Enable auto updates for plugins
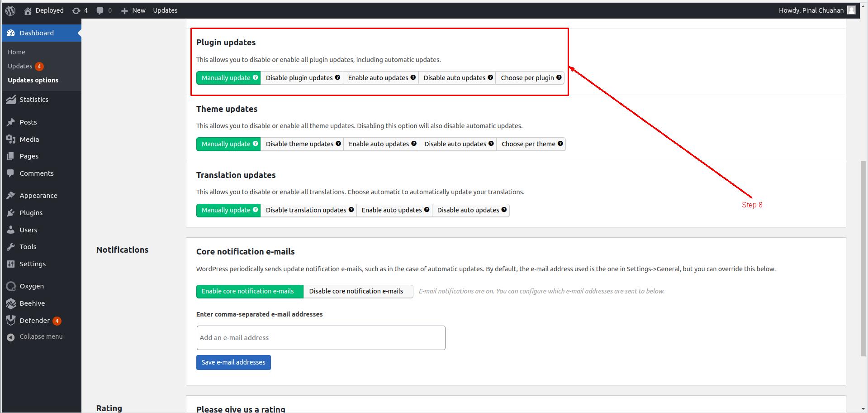The width and height of the screenshot is (868, 413). pos(381,78)
